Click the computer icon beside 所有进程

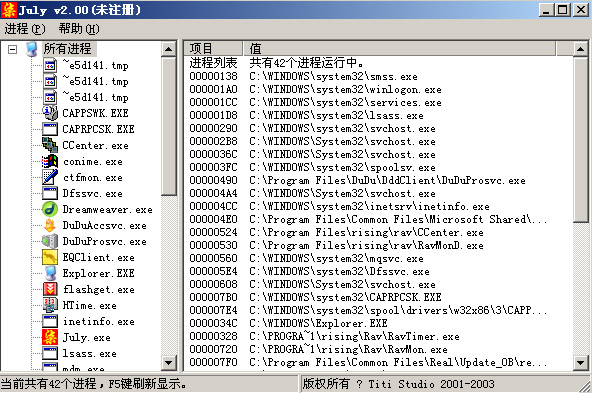[x=32, y=49]
